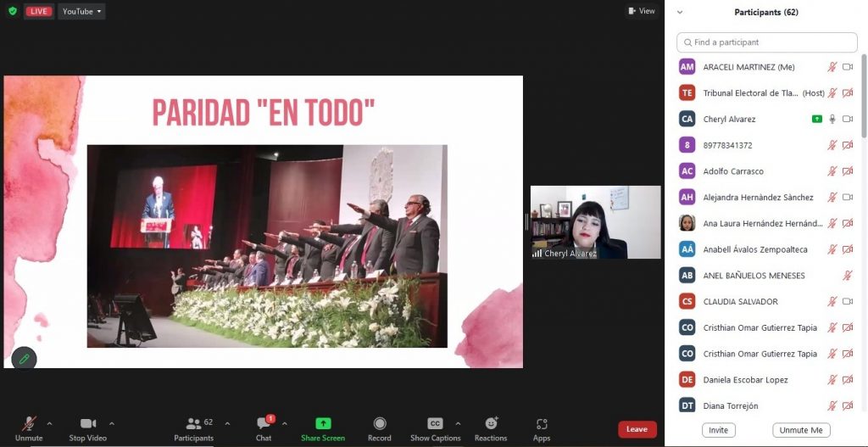Click the green encryption shield icon
868x447 pixels.
click(13, 11)
